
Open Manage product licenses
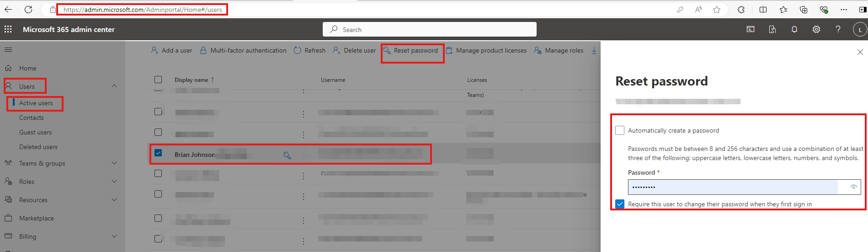pyautogui.click(x=486, y=50)
